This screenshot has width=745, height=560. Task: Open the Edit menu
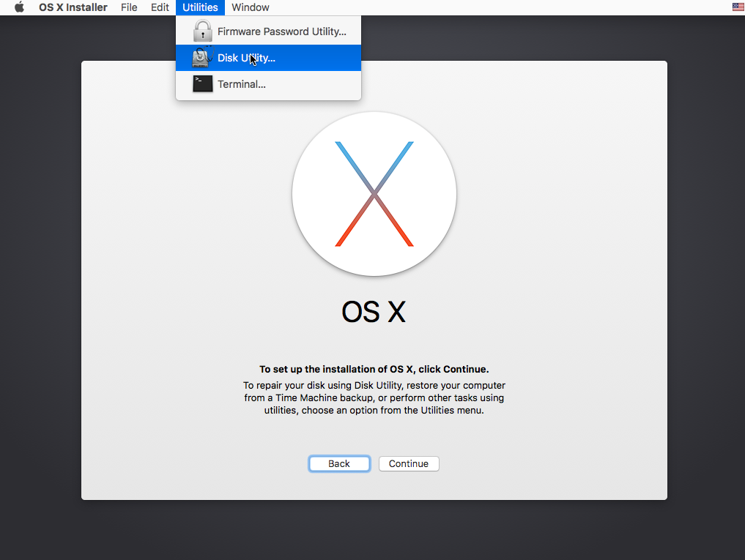pos(160,7)
